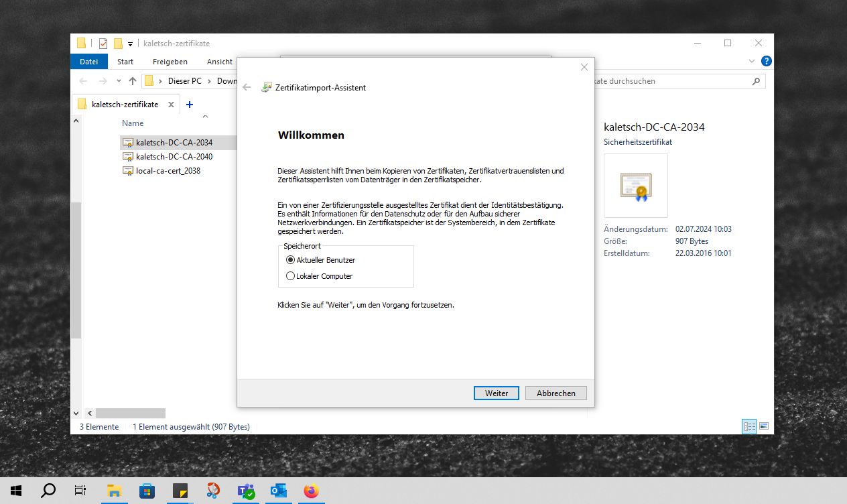Click the certificate preview thumbnail
847x504 pixels.
pyautogui.click(x=635, y=186)
